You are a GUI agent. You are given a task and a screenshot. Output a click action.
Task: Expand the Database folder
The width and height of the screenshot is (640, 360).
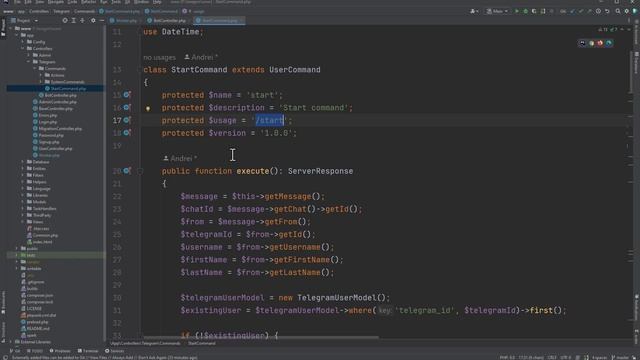tap(22, 162)
